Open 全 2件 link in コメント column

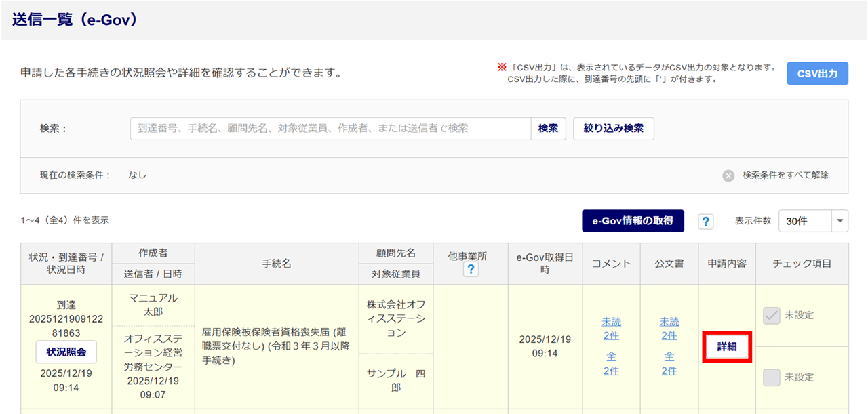click(611, 363)
